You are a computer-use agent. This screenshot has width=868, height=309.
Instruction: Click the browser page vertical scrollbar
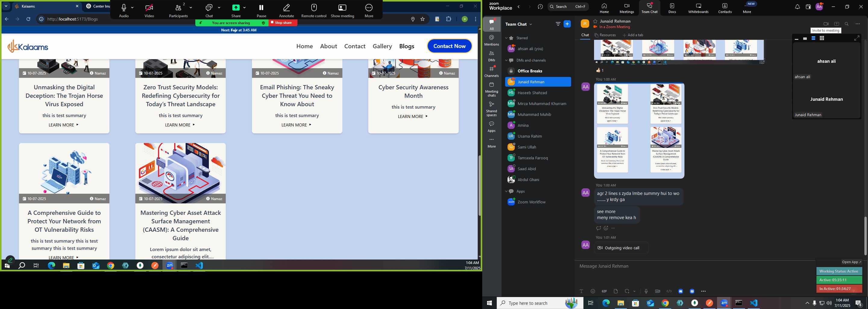click(x=479, y=186)
